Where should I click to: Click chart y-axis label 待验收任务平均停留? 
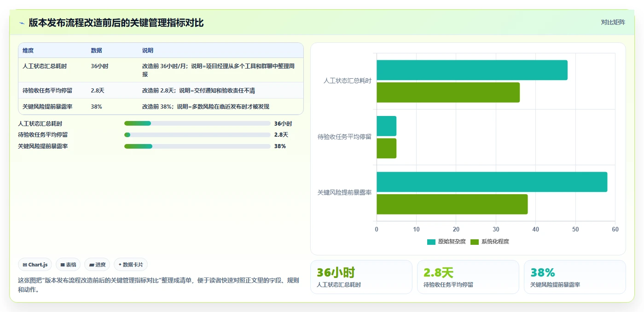point(345,137)
